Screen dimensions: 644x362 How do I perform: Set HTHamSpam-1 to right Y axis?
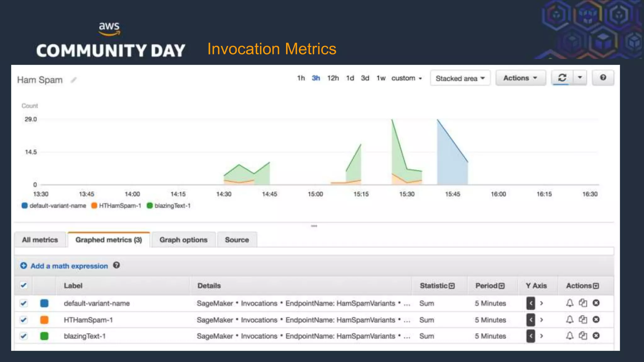541,320
